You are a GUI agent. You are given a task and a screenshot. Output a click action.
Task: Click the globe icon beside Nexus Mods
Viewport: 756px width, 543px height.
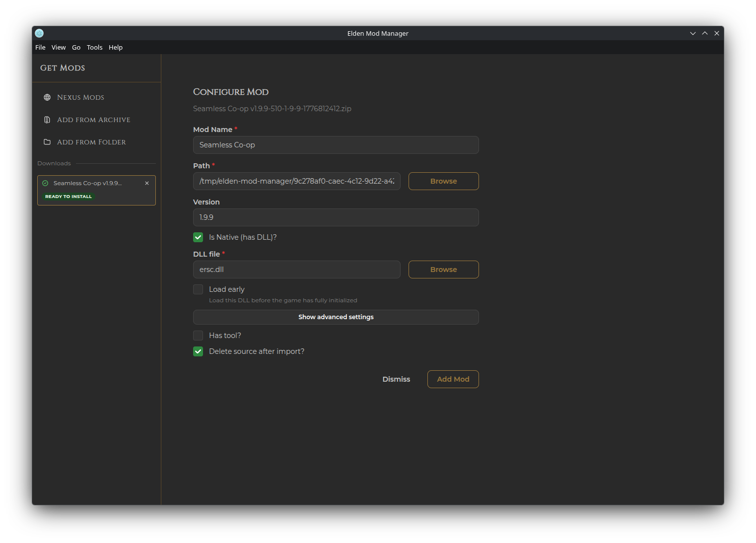tap(47, 97)
